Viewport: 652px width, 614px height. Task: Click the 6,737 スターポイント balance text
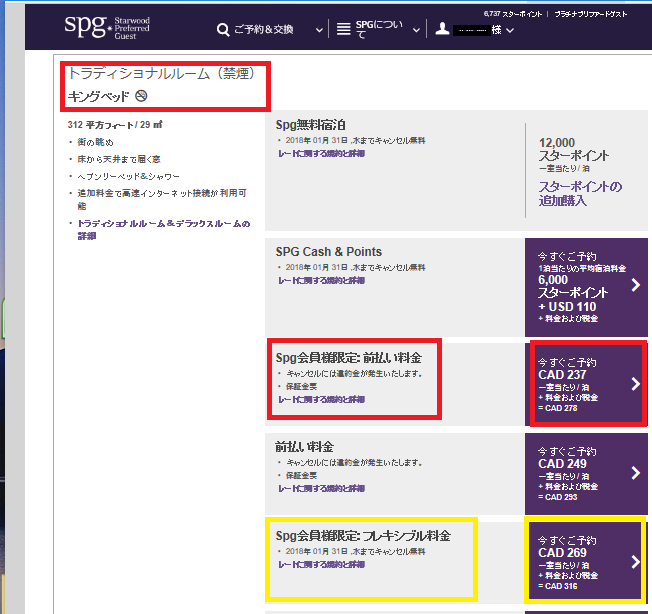[513, 14]
